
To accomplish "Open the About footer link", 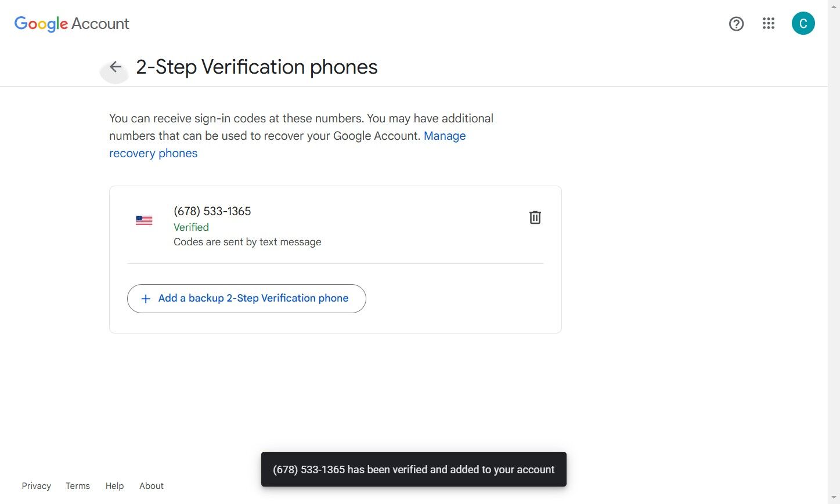I will coord(152,486).
